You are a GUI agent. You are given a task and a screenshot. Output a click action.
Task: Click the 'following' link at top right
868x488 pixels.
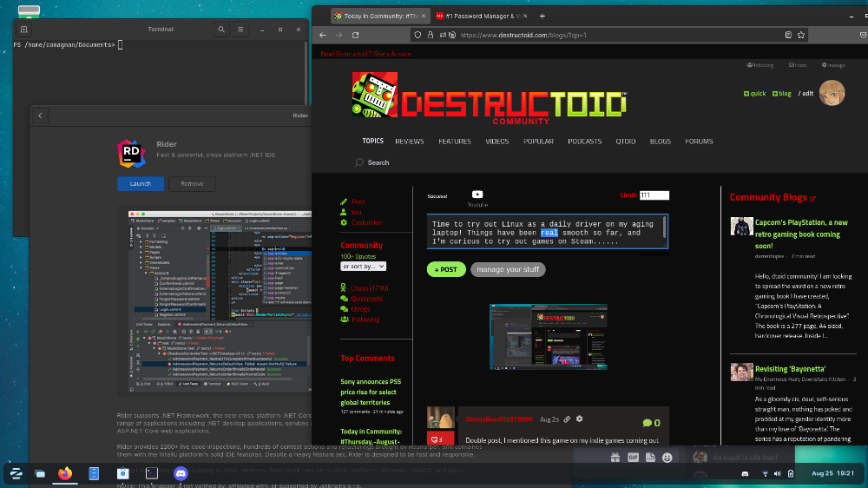point(760,65)
